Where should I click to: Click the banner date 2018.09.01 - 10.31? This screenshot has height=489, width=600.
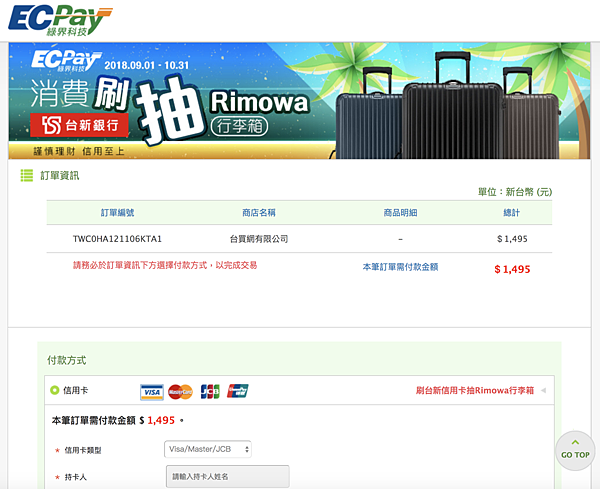147,65
